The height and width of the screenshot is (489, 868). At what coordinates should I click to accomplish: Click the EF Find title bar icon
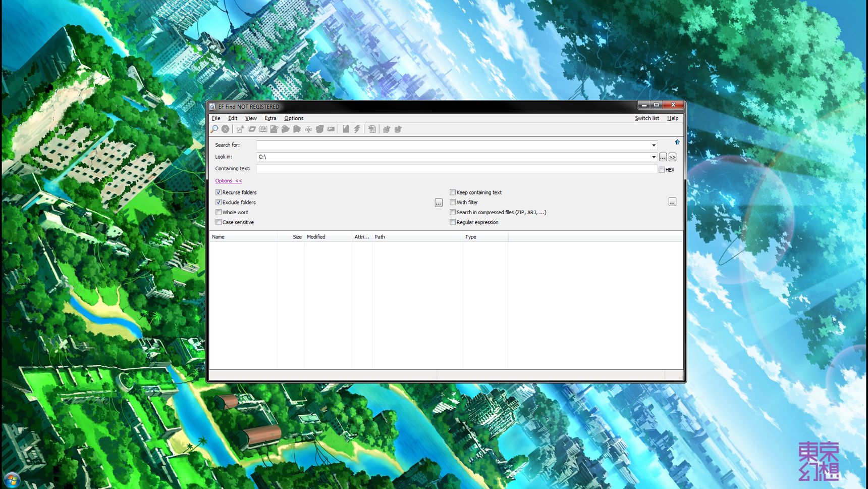[x=212, y=107]
